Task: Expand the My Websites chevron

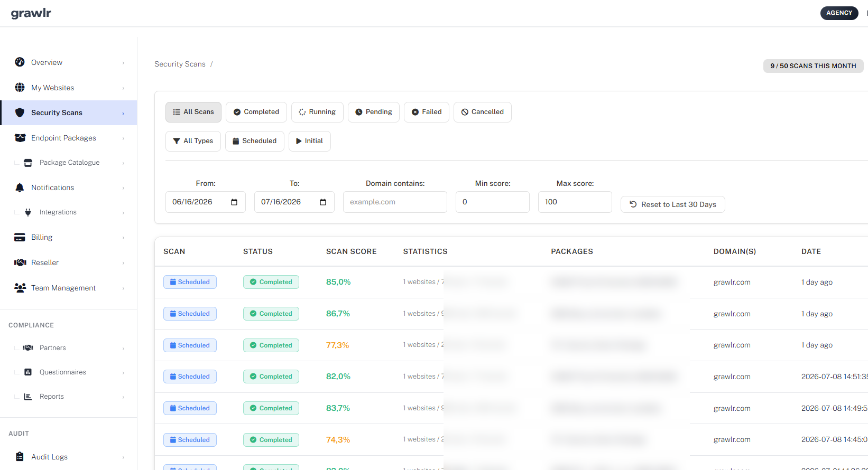Action: [123, 88]
